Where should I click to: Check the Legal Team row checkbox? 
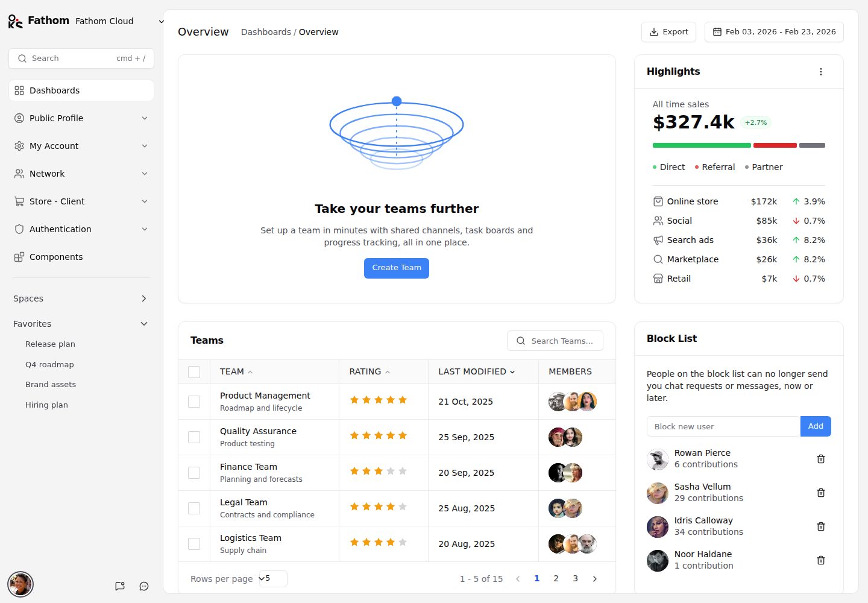tap(194, 508)
